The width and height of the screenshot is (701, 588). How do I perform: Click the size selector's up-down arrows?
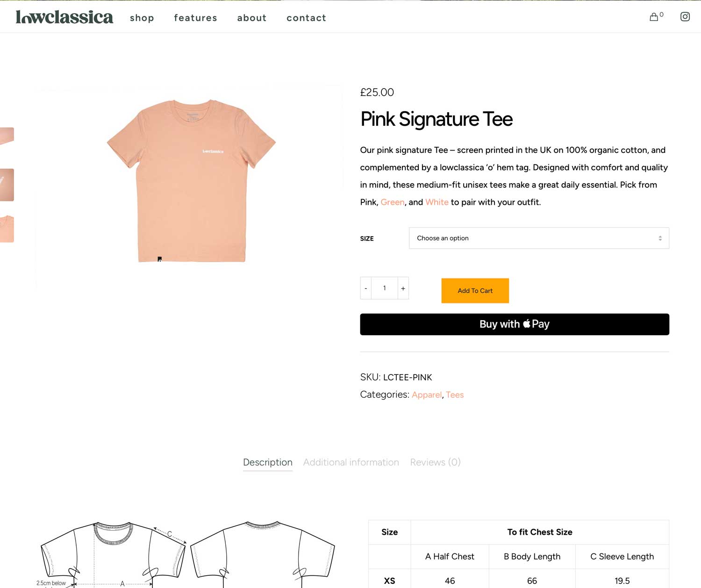coord(660,238)
